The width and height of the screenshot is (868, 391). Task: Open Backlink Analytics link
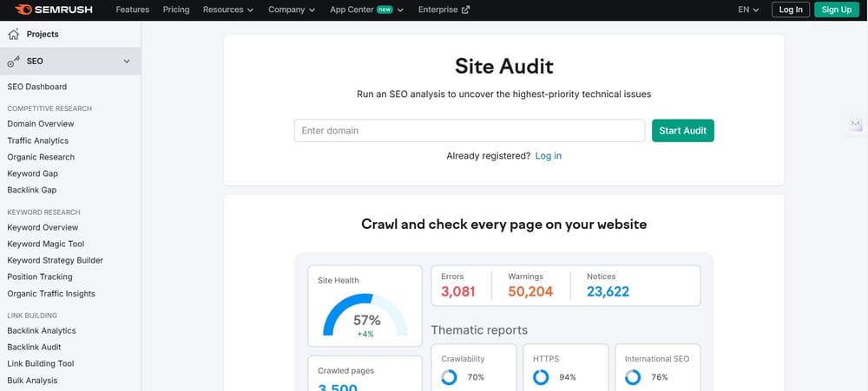pyautogui.click(x=42, y=330)
